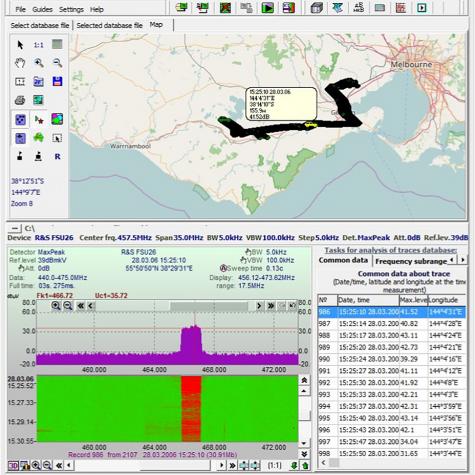This screenshot has width=475, height=475.
Task: Jump waterfall to top with double chevron
Action: pyautogui.click(x=304, y=380)
